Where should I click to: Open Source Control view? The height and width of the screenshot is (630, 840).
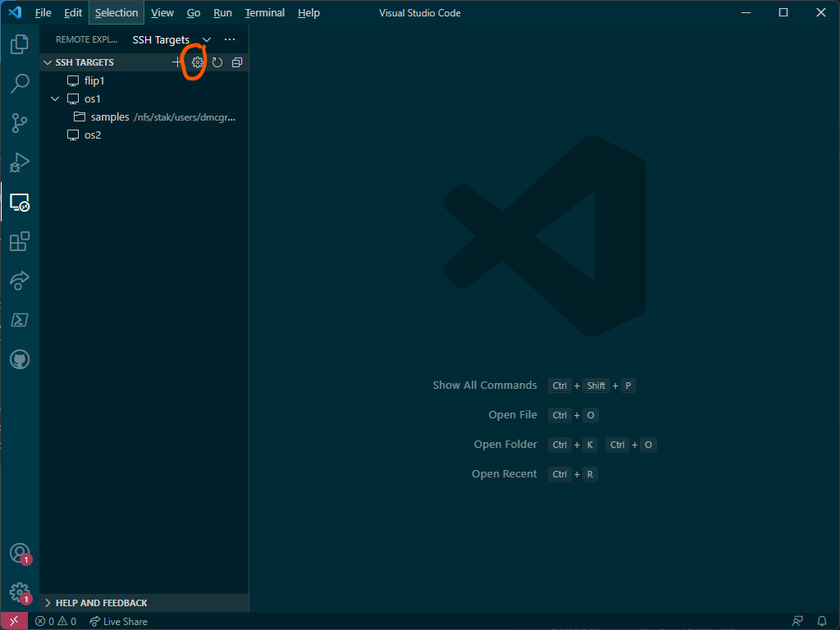(x=20, y=123)
